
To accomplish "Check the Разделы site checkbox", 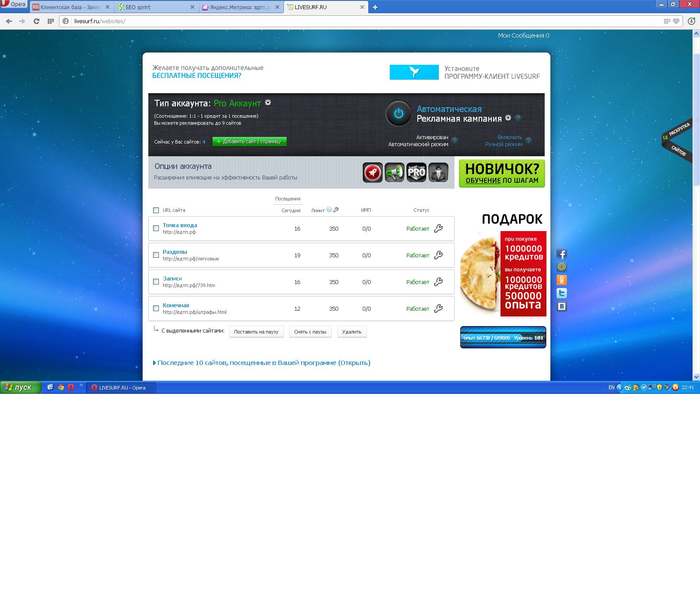I will (x=156, y=255).
